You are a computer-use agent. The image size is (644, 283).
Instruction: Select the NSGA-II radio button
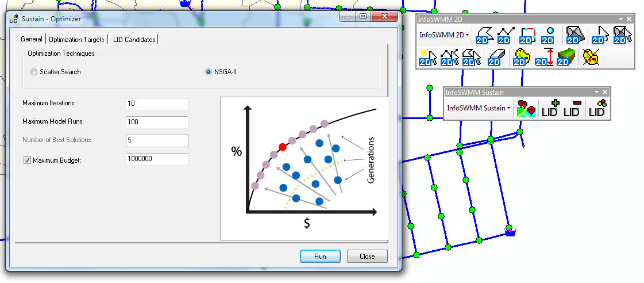point(208,72)
